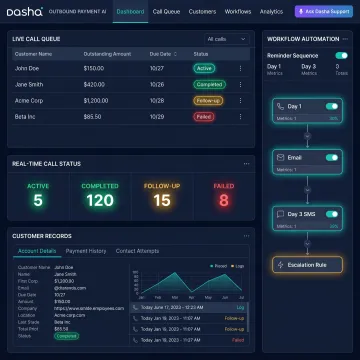Click the Active count 5 card

click(x=38, y=197)
